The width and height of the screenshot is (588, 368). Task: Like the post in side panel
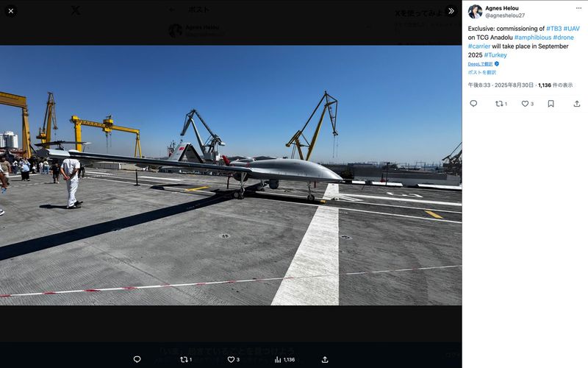(526, 104)
